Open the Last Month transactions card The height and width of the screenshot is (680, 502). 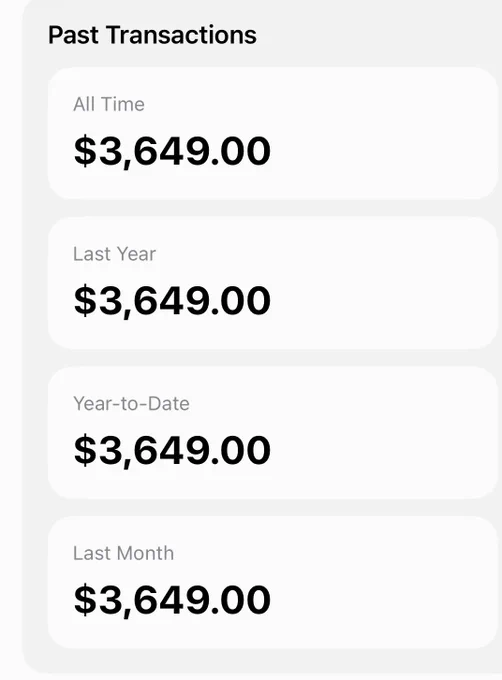point(273,582)
